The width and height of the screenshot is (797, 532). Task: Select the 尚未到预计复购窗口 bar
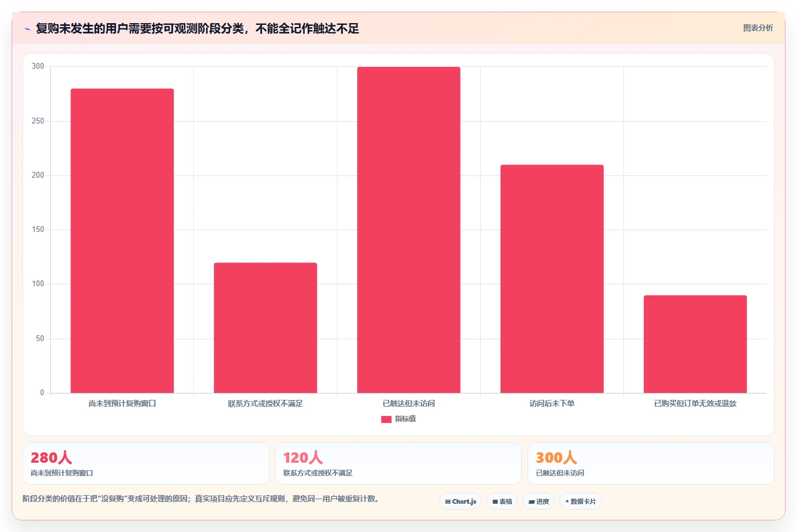122,241
